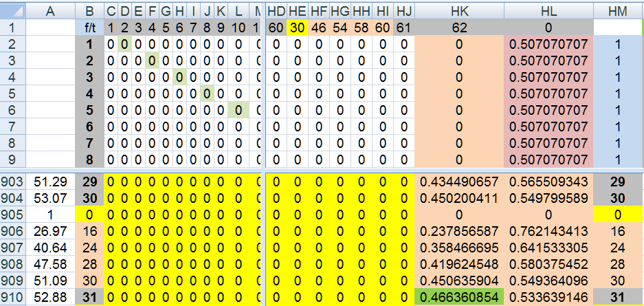Select column HF header
Image resolution: width=644 pixels, height=306 pixels.
[x=319, y=12]
